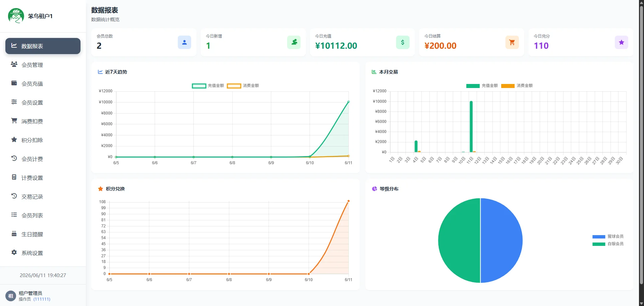644x306 pixels.
Task: Click the gear icon beside 系统设置
Action: tap(14, 252)
